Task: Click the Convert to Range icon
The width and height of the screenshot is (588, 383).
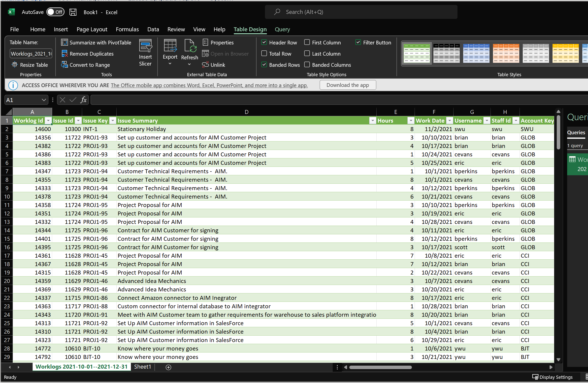Action: [64, 65]
